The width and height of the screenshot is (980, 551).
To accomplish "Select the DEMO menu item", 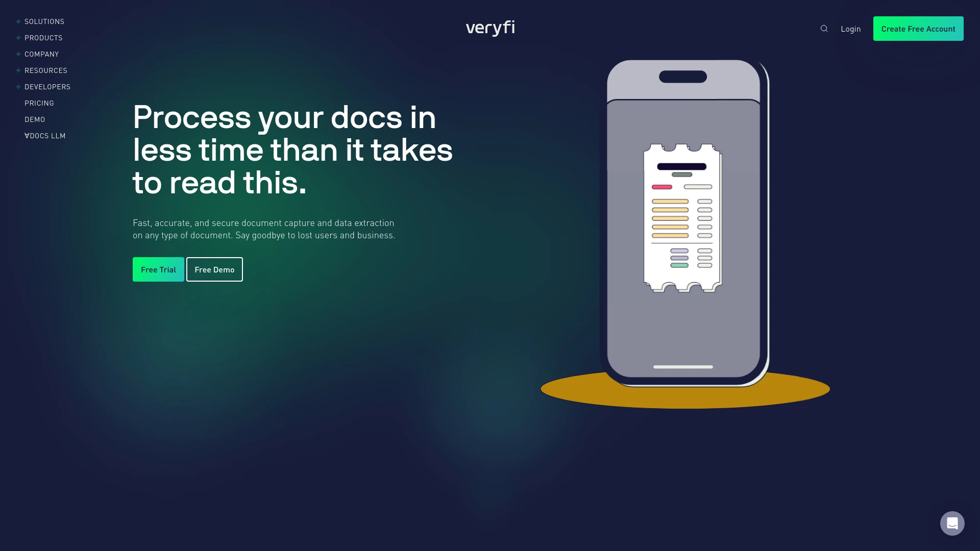I will pyautogui.click(x=35, y=119).
